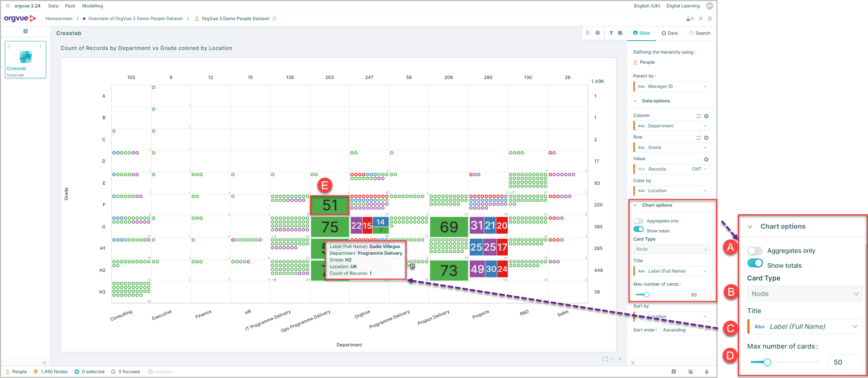Open the hamburger menu next to orgvue 3.24
The width and height of the screenshot is (868, 378).
tap(7, 6)
